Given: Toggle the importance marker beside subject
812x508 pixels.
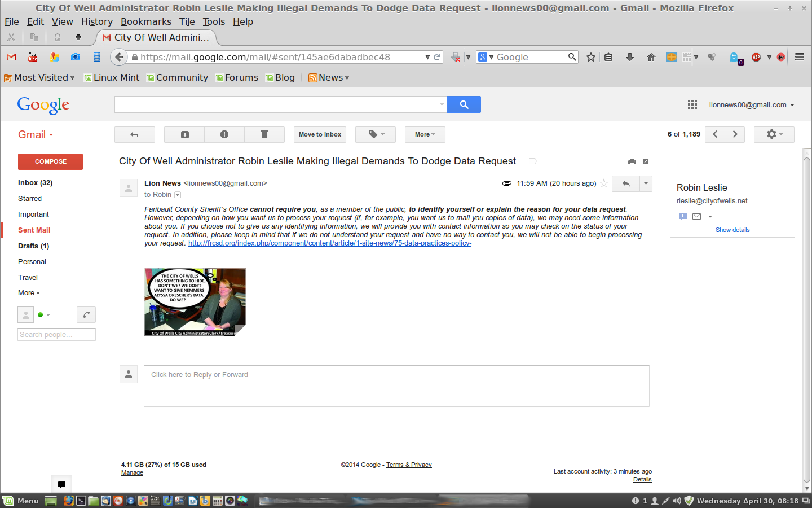Looking at the screenshot, I should tap(532, 161).
